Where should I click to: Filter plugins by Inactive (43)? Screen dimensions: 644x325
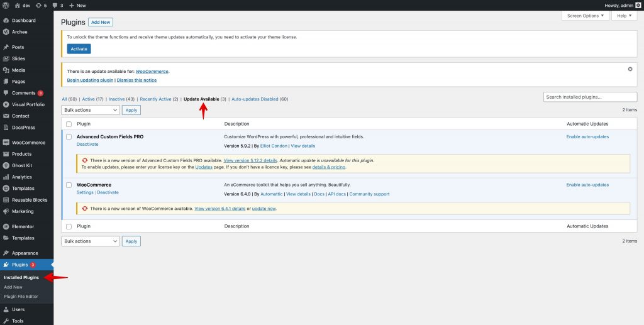[x=121, y=99]
